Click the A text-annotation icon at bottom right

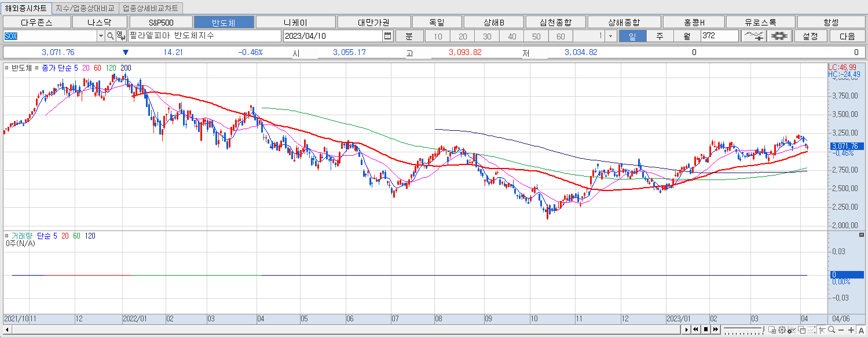(862, 330)
